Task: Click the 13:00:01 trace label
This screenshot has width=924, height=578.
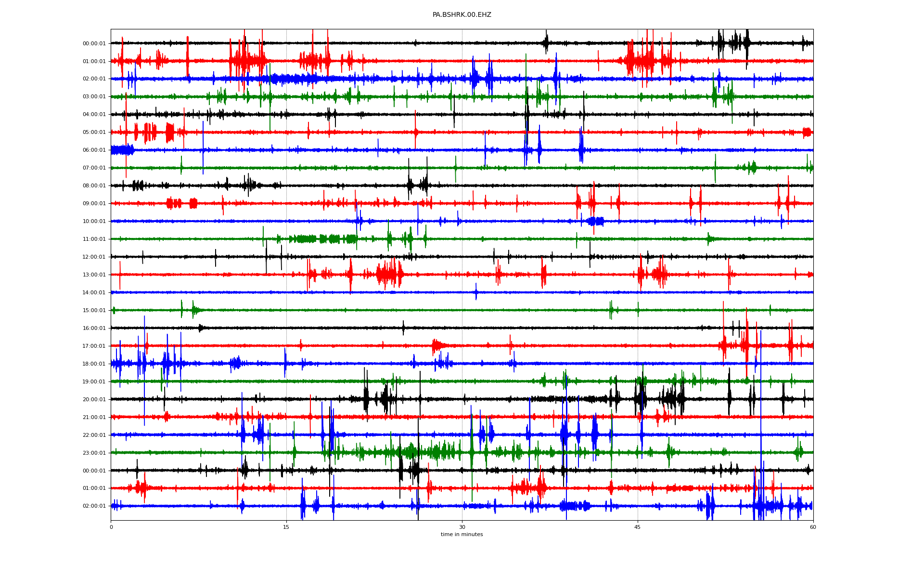Action: click(x=94, y=275)
